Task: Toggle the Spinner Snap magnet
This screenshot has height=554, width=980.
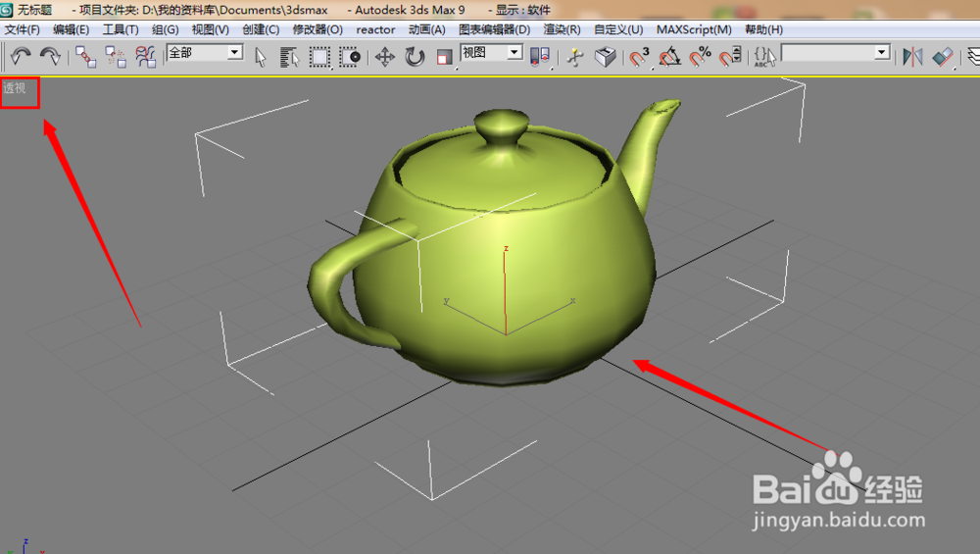Action: (x=730, y=57)
